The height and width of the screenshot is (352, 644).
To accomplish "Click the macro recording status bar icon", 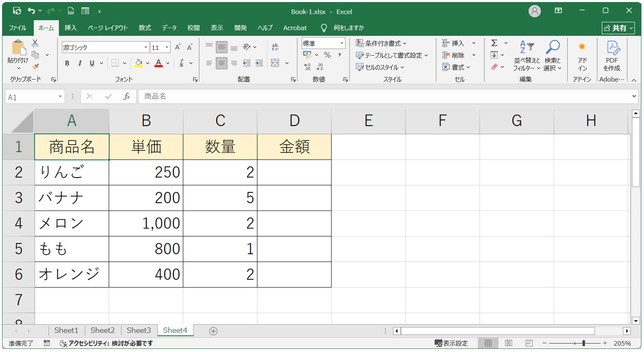I will pyautogui.click(x=47, y=343).
